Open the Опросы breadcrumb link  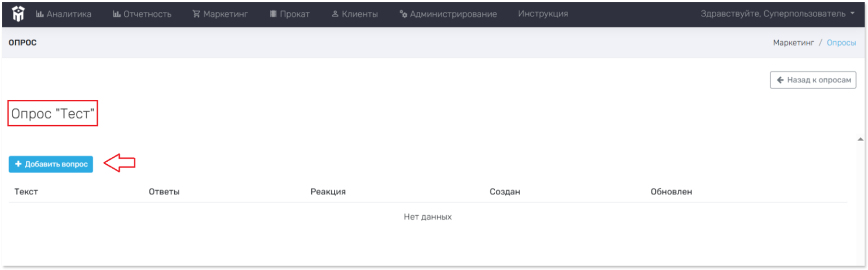click(x=841, y=43)
